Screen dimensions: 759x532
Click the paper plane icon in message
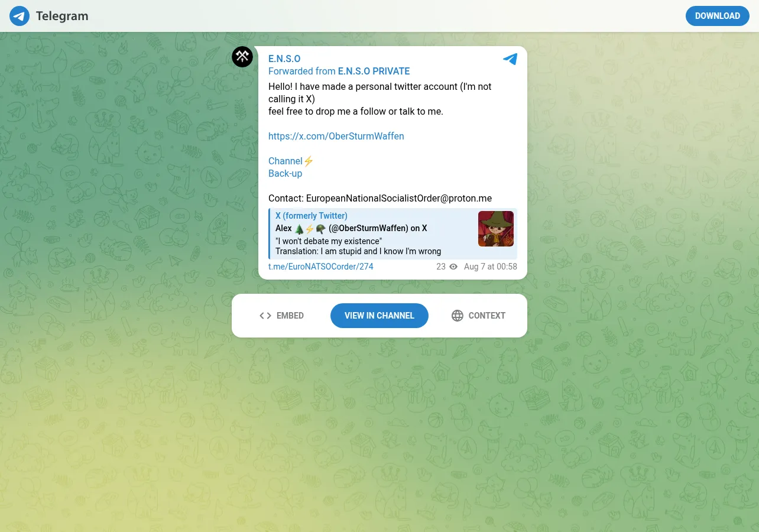pos(510,59)
